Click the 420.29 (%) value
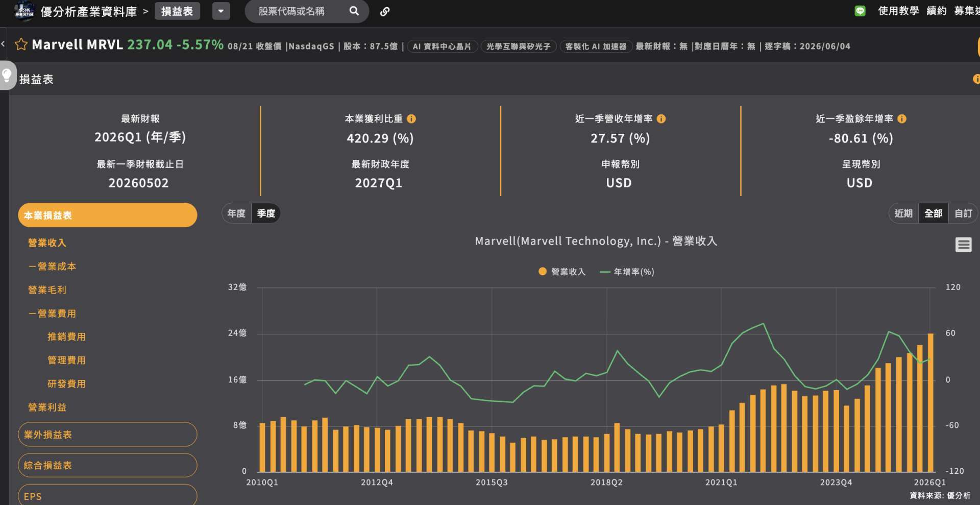The image size is (980, 505). (x=380, y=138)
